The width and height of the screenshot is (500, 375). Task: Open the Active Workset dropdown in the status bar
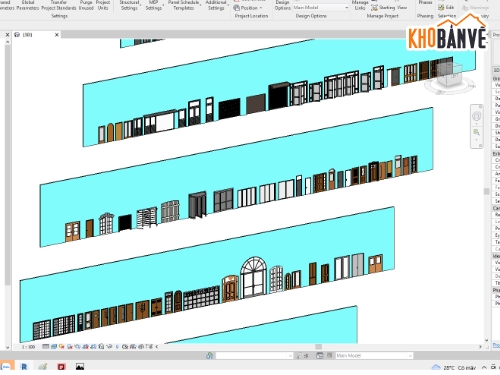[x=254, y=356]
